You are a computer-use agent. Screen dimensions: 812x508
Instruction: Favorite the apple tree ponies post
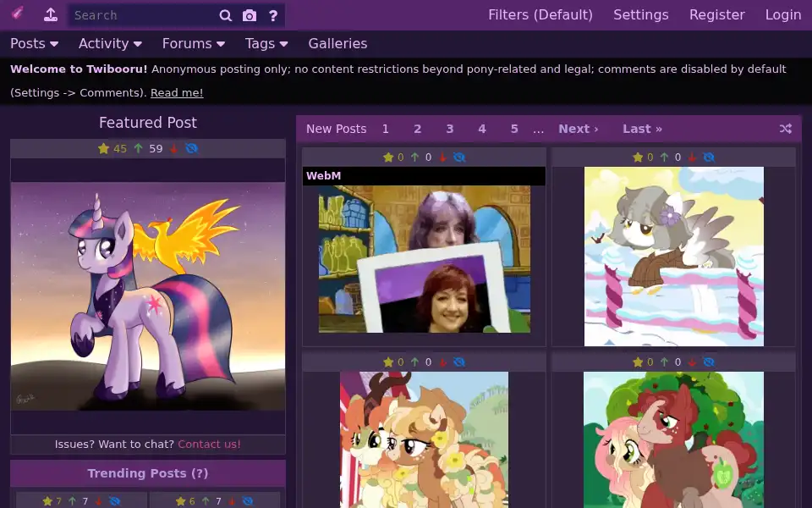tap(638, 362)
